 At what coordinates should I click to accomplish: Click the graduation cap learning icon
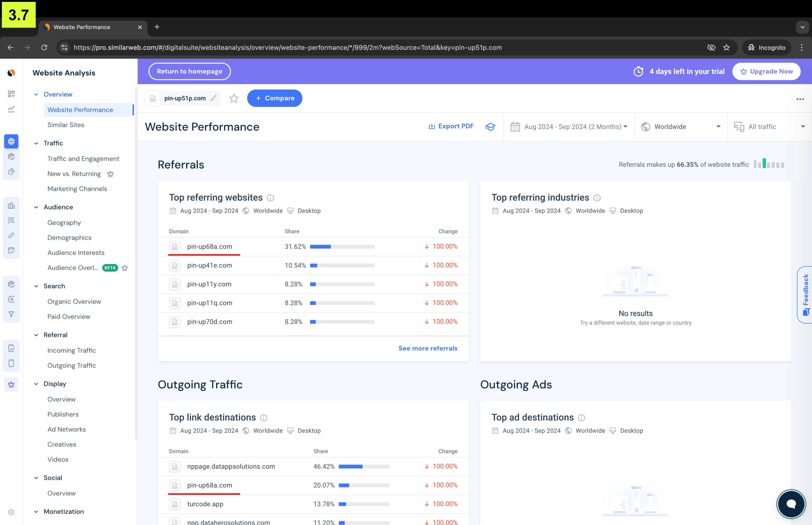point(490,127)
